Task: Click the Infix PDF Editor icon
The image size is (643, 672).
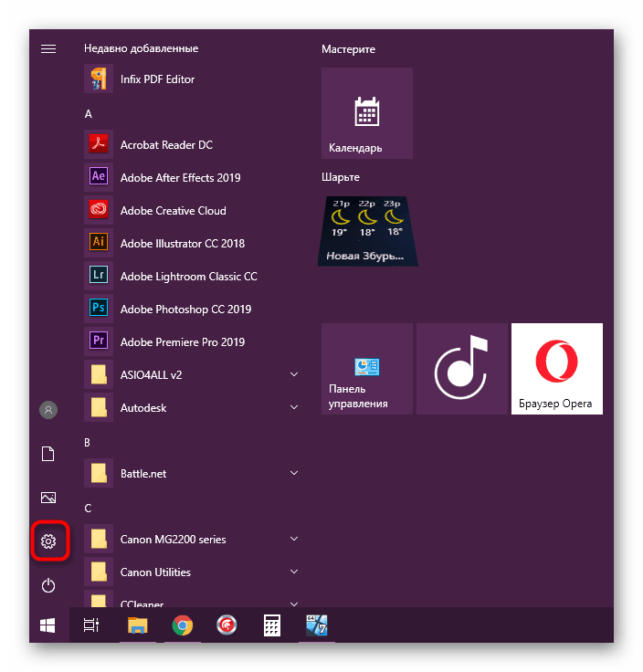Action: (x=99, y=79)
